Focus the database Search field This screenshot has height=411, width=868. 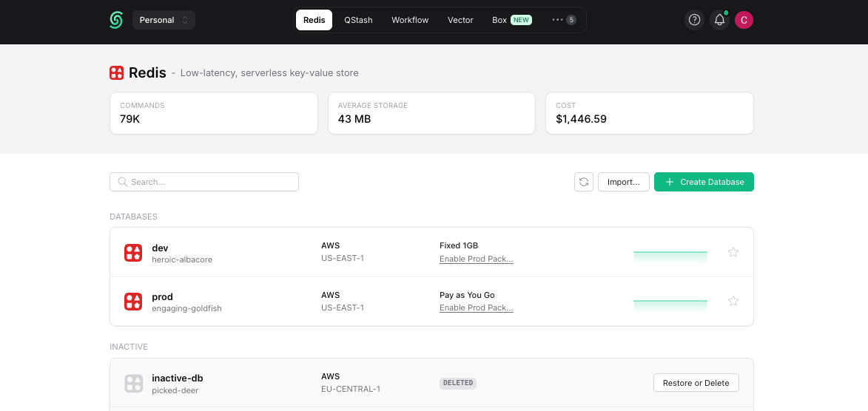click(x=204, y=182)
